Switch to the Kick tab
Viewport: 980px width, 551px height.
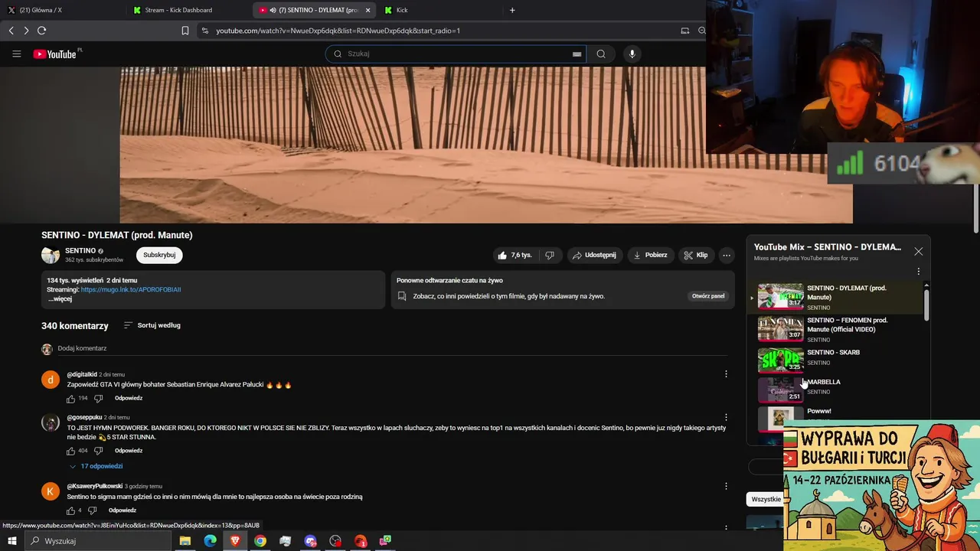point(440,10)
